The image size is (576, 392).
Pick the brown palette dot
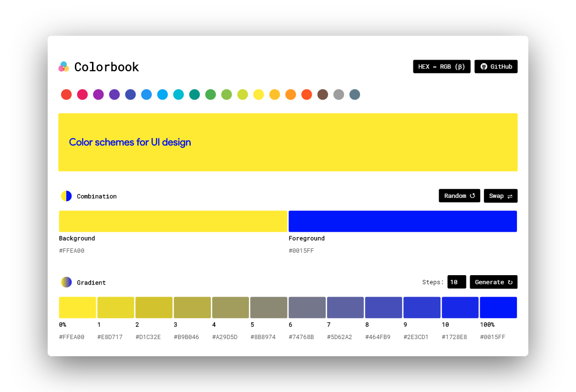pyautogui.click(x=323, y=94)
